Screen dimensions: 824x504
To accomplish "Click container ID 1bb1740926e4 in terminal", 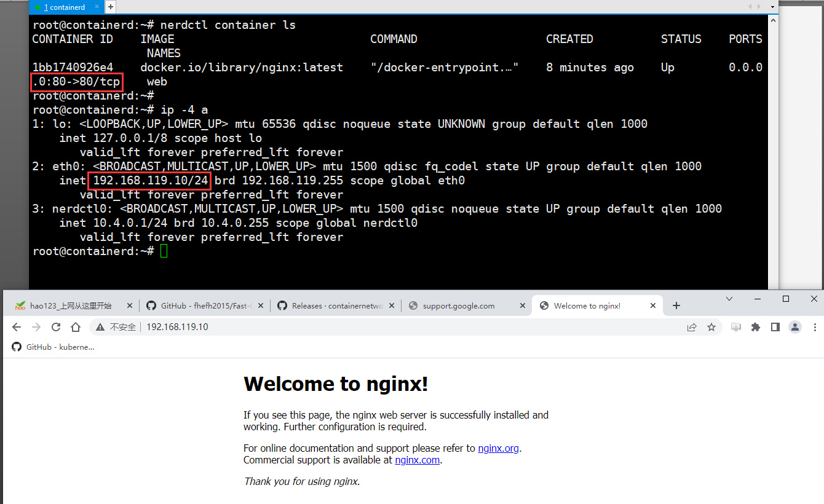I will pos(73,68).
